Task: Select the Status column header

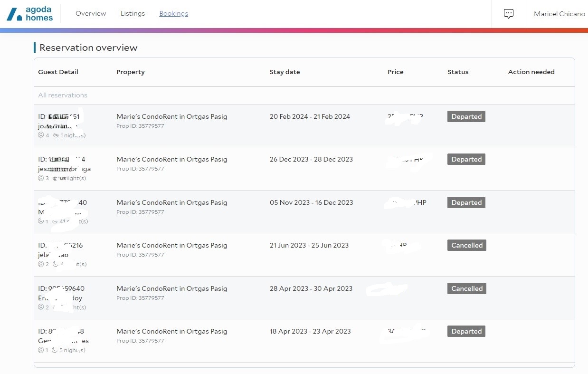Action: click(x=458, y=72)
